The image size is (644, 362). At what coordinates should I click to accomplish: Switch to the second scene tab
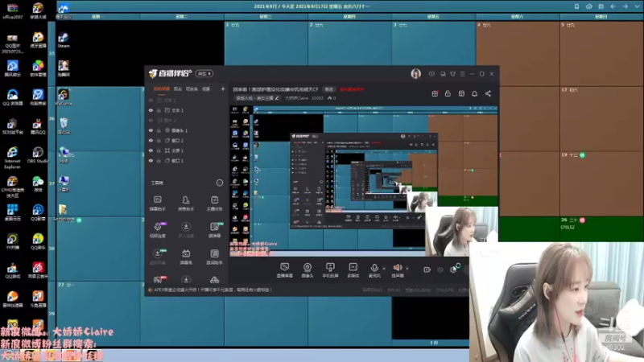pos(177,88)
